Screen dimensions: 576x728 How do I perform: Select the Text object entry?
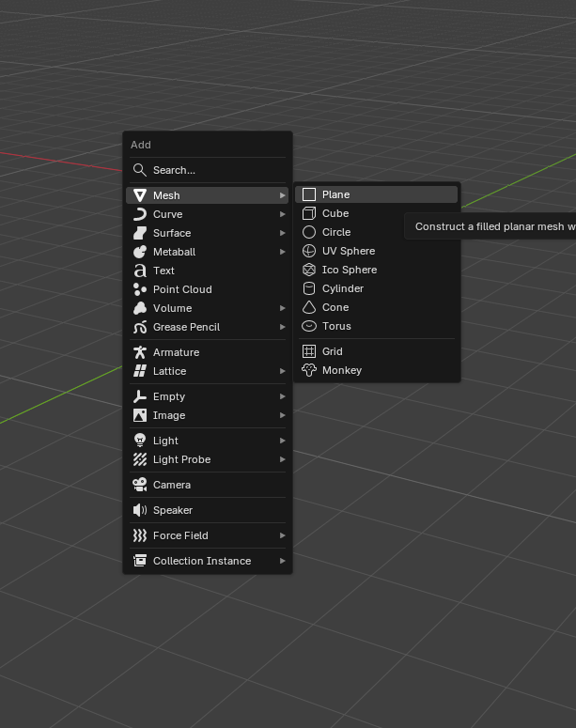click(208, 271)
